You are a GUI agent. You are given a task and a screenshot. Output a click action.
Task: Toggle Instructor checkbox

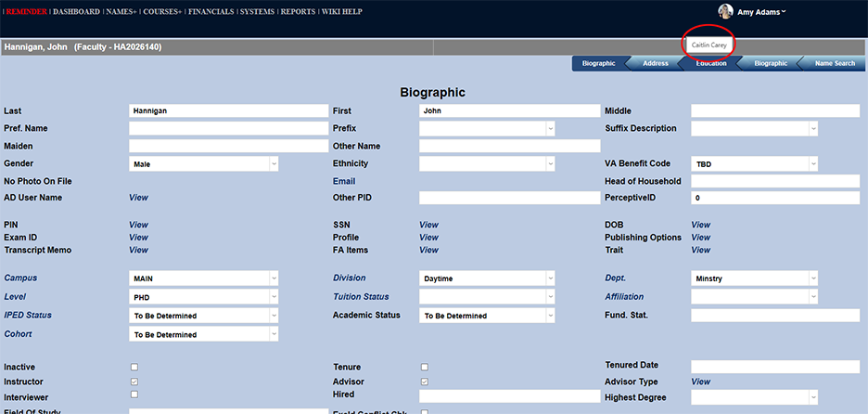(134, 382)
